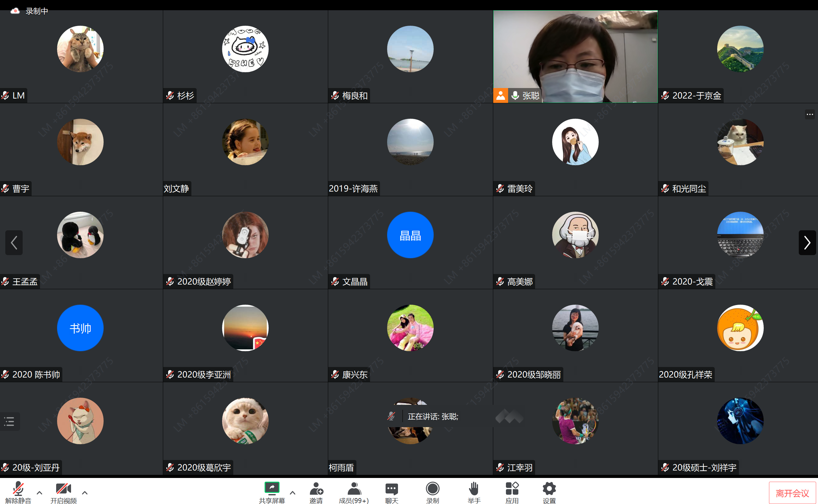Open more options on 和光同尘 tile
The width and height of the screenshot is (818, 504).
[x=810, y=114]
